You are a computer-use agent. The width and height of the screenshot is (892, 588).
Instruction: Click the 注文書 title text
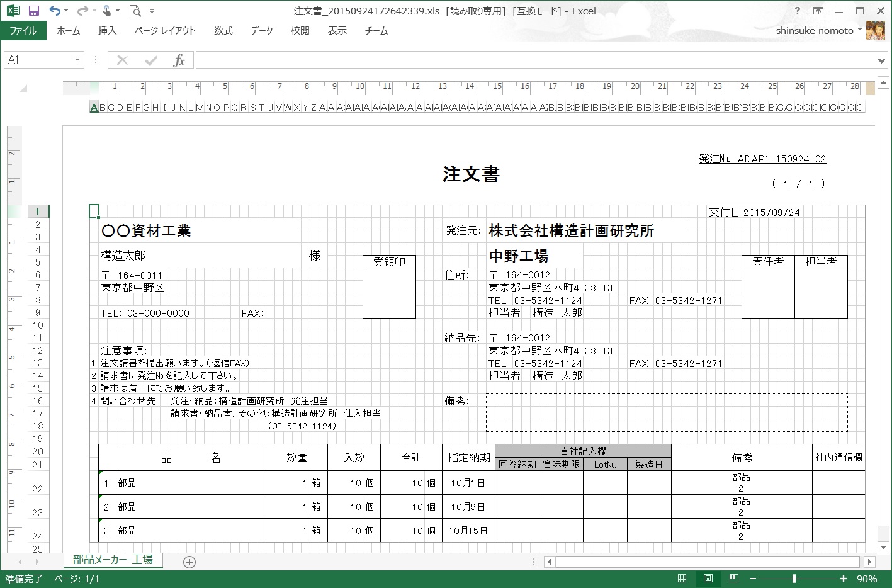click(471, 174)
